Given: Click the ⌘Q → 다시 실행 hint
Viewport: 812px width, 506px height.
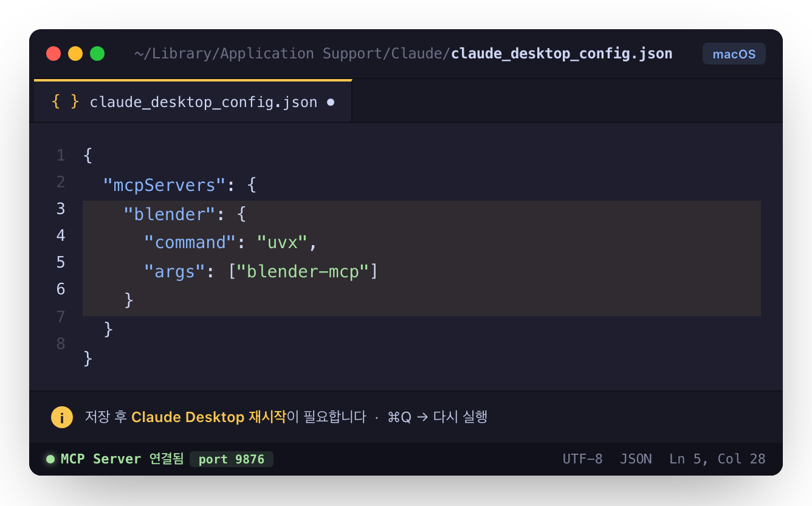Looking at the screenshot, I should point(438,417).
